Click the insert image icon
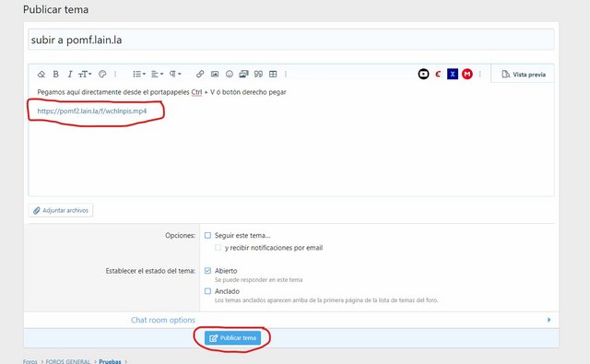 215,74
